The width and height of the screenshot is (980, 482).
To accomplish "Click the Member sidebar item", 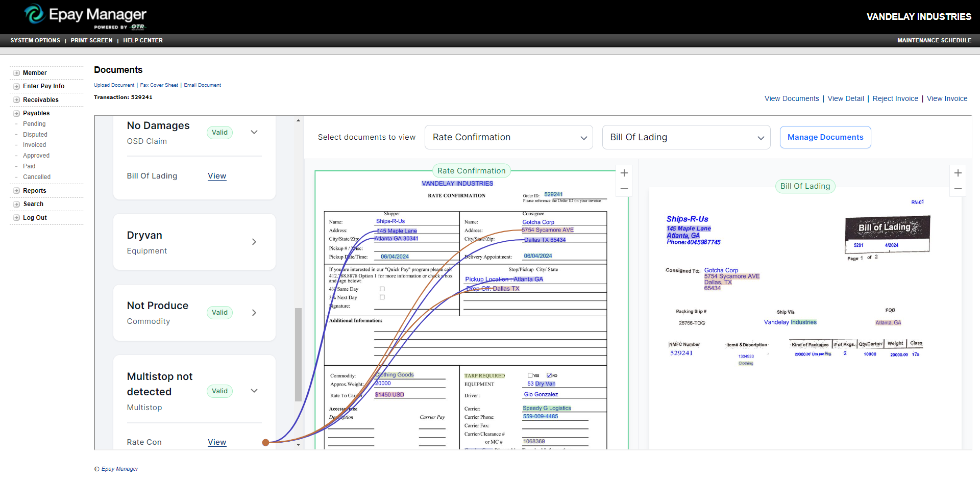I will [x=35, y=73].
